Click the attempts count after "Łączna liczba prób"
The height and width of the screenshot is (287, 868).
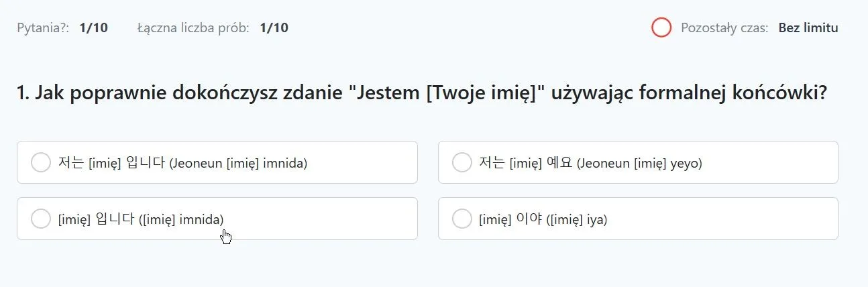point(274,28)
